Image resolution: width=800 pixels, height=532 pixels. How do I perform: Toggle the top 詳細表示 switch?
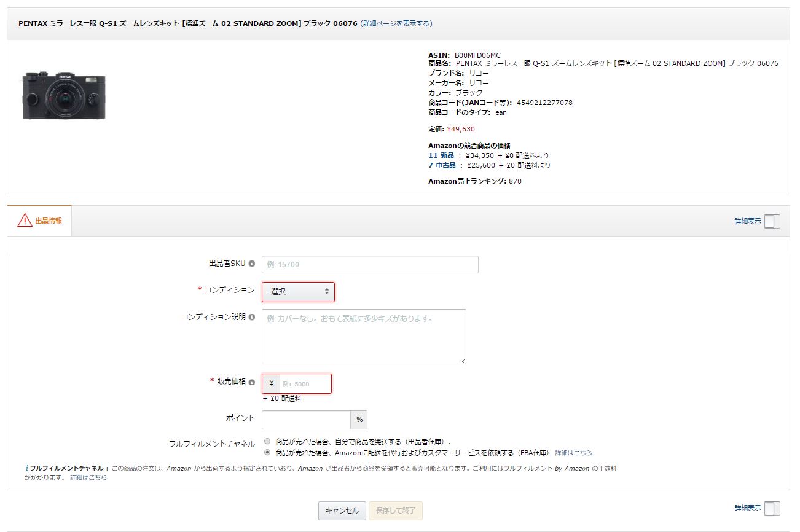click(x=772, y=221)
